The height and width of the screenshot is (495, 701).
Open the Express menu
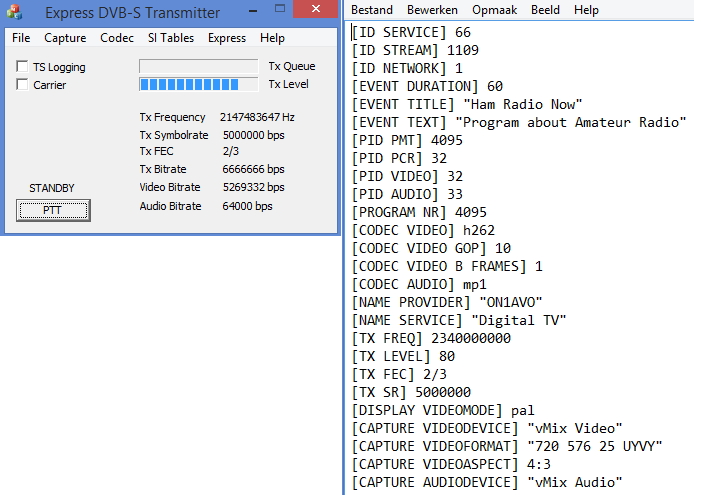tap(227, 38)
